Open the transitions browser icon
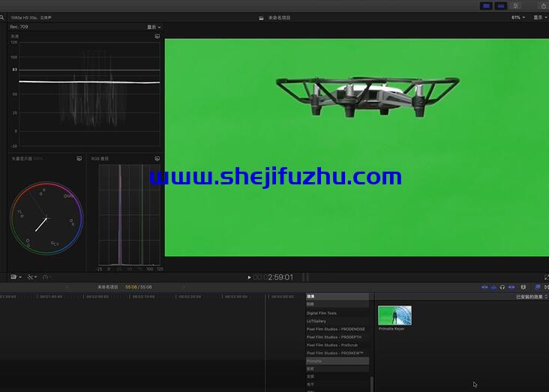549x392 pixels. (547, 287)
